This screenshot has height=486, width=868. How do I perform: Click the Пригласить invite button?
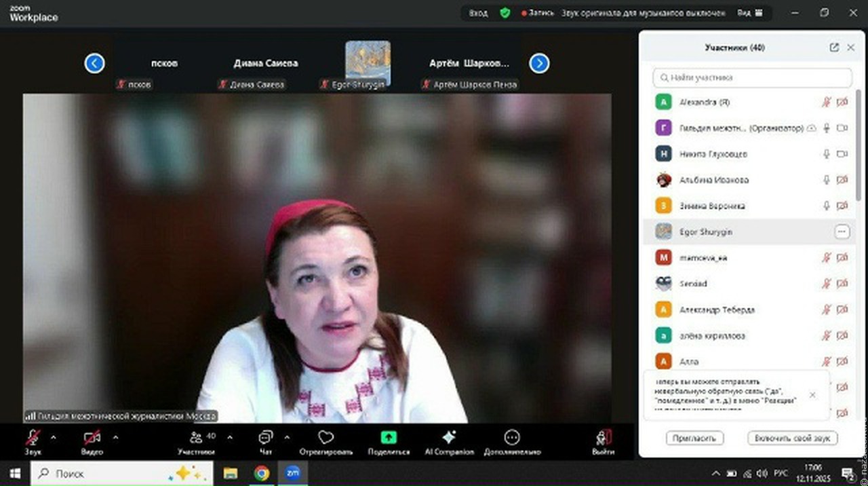(695, 438)
